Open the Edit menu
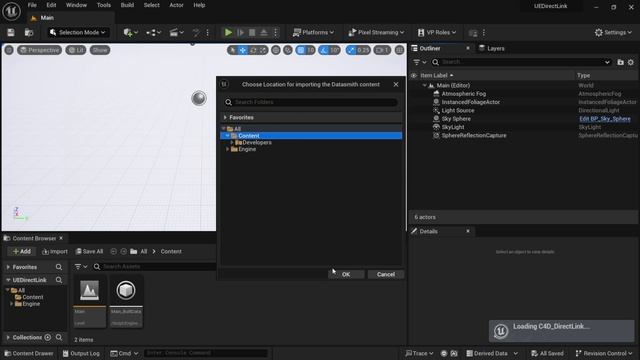 [x=51, y=5]
